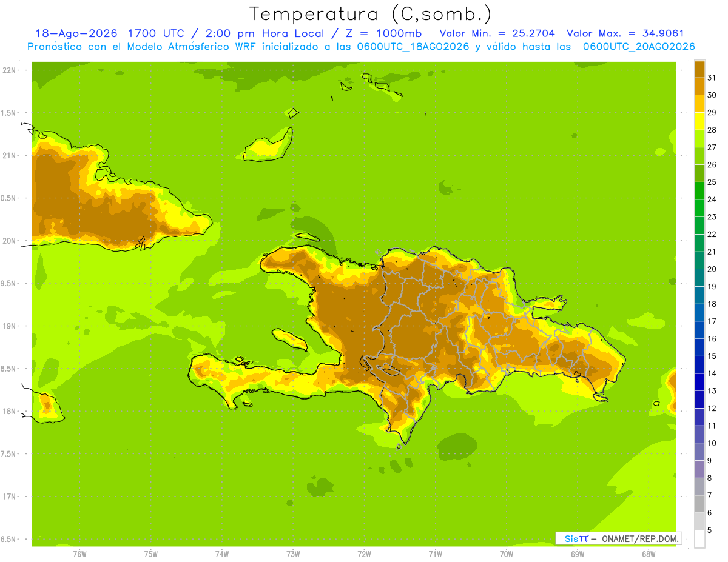Click the yellow swatch between 28 and 29

point(699,121)
